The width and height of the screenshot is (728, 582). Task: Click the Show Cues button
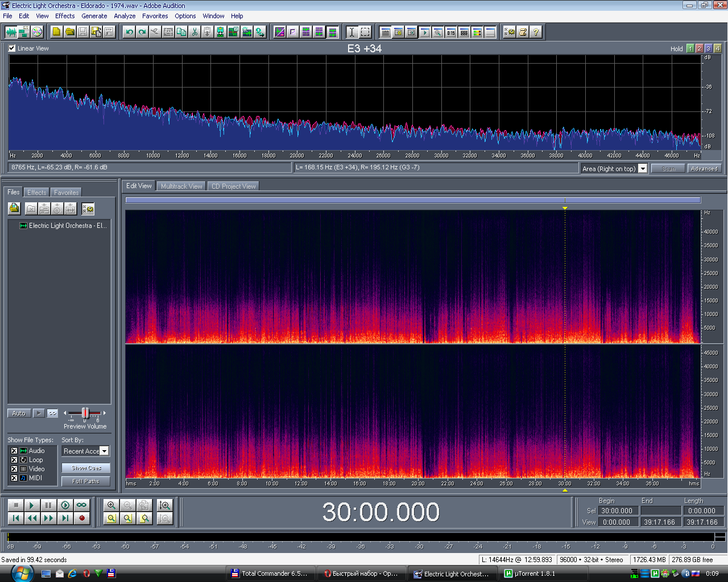pos(86,468)
